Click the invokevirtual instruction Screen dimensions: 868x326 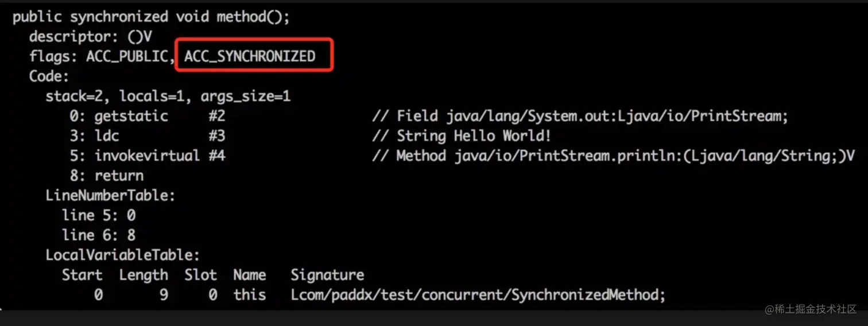[148, 156]
